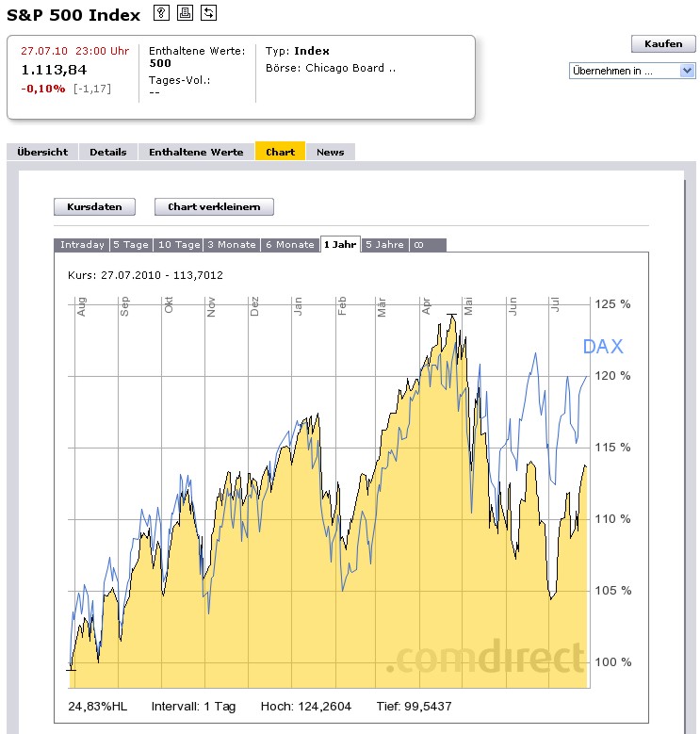Image resolution: width=700 pixels, height=734 pixels.
Task: Click the Chart verkleinern button
Action: click(214, 207)
